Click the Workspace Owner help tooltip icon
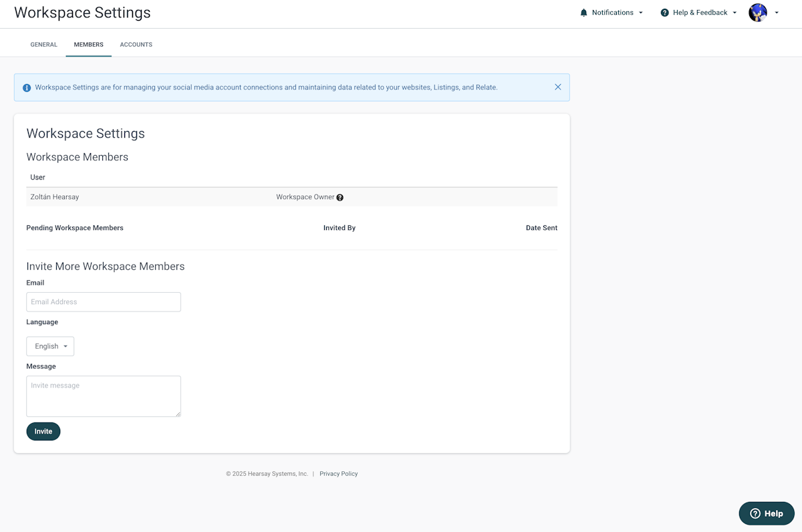 pos(340,198)
